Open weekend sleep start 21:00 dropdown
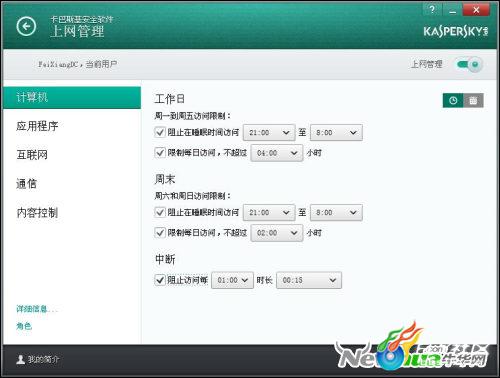 [269, 213]
